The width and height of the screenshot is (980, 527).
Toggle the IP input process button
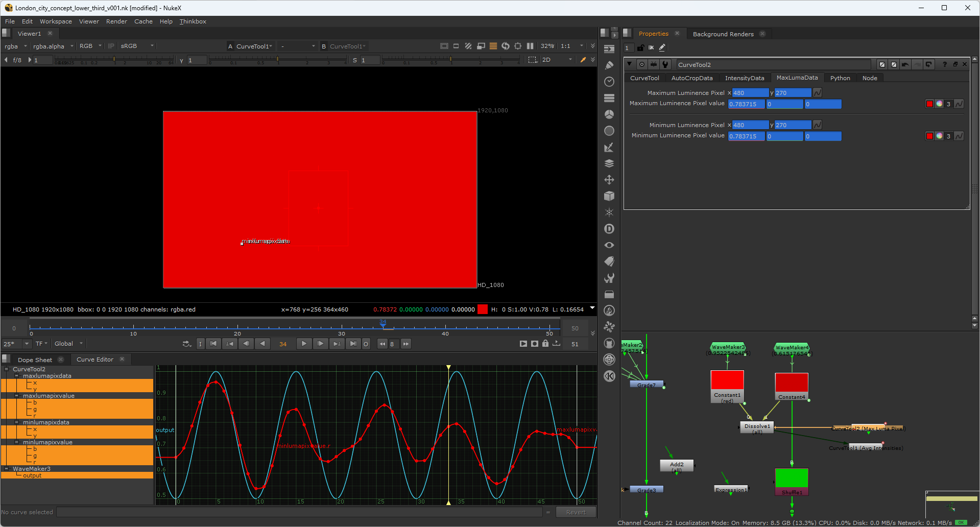click(111, 46)
